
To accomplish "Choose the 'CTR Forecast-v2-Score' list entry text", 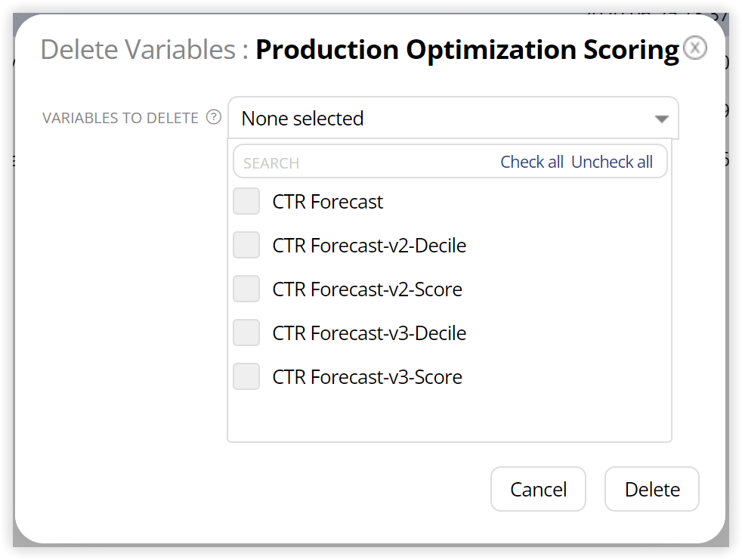I will (367, 289).
